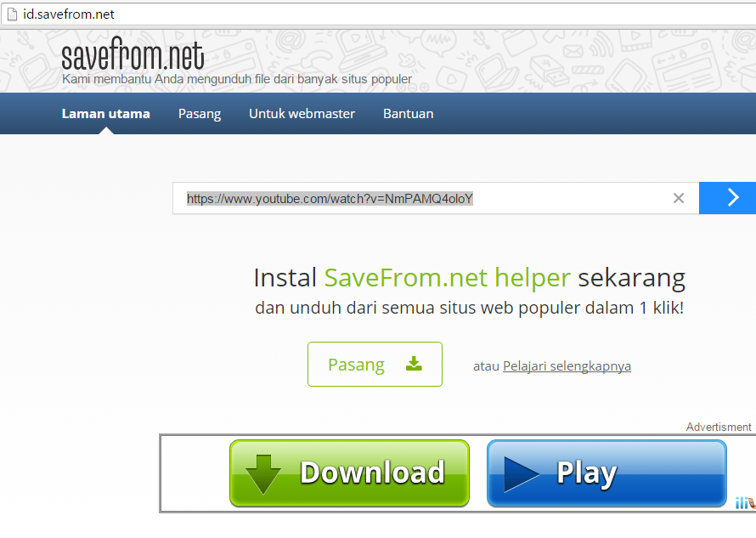The image size is (756, 538).
Task: Clear the URL field with the X icon
Action: point(679,198)
